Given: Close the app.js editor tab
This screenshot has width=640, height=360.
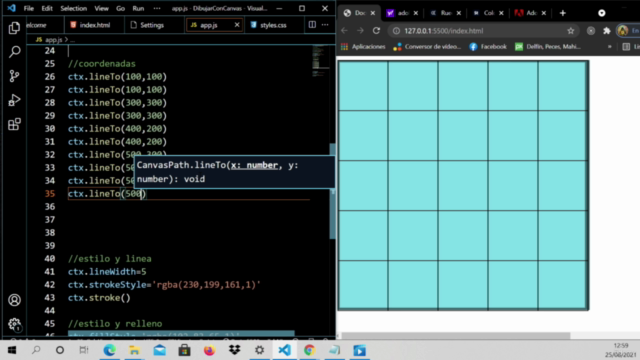Looking at the screenshot, I should click(237, 25).
